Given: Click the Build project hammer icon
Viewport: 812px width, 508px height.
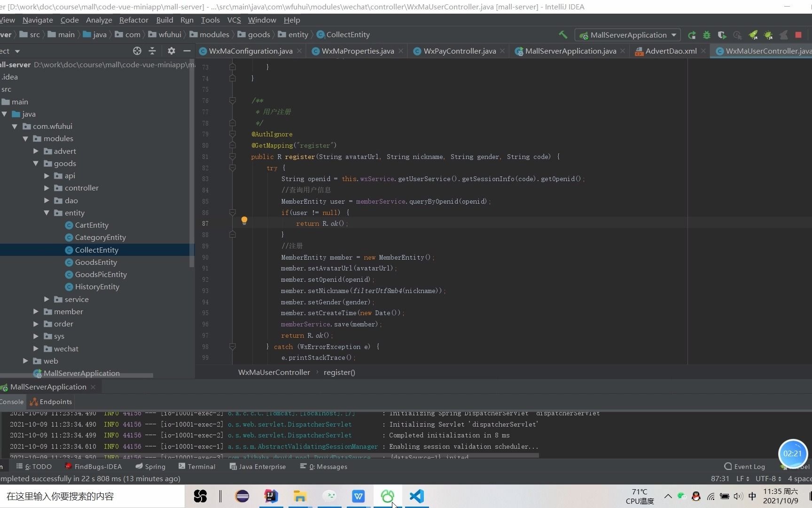Looking at the screenshot, I should (563, 35).
